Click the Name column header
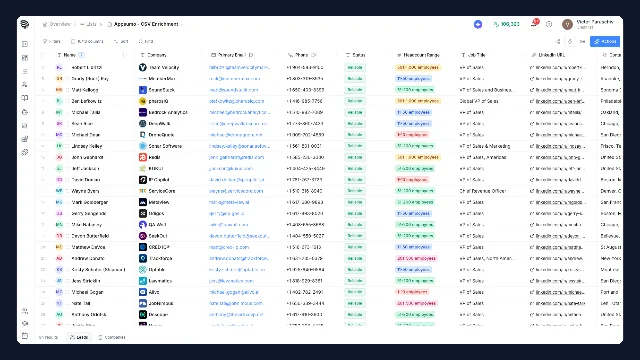Screen dimensions: 640x360 coord(70,55)
